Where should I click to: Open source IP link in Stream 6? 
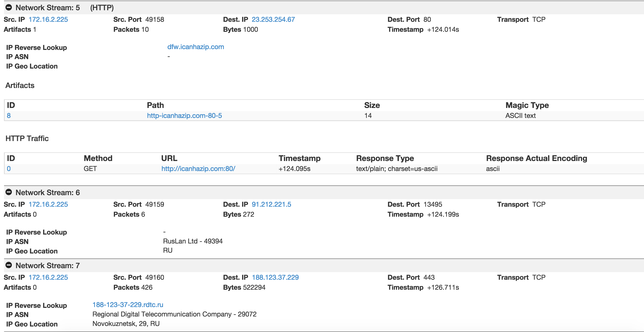[48, 204]
